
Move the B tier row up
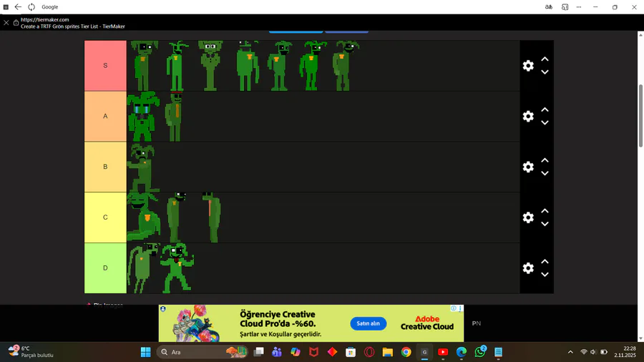545,160
